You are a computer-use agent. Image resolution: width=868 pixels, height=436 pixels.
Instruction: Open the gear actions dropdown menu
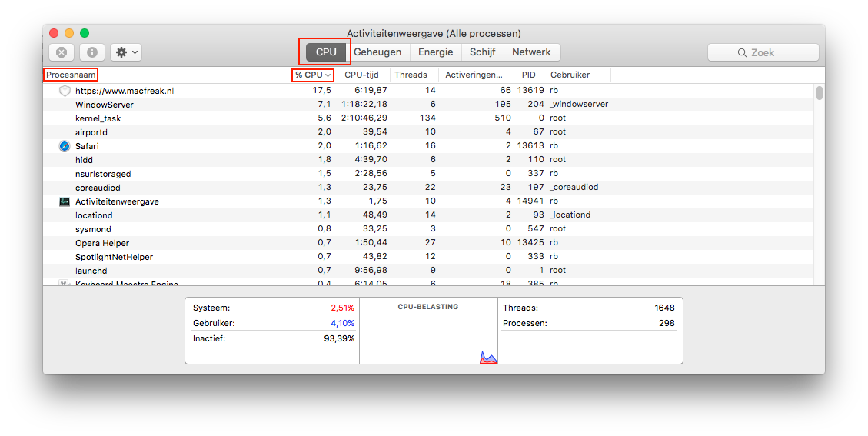click(125, 52)
